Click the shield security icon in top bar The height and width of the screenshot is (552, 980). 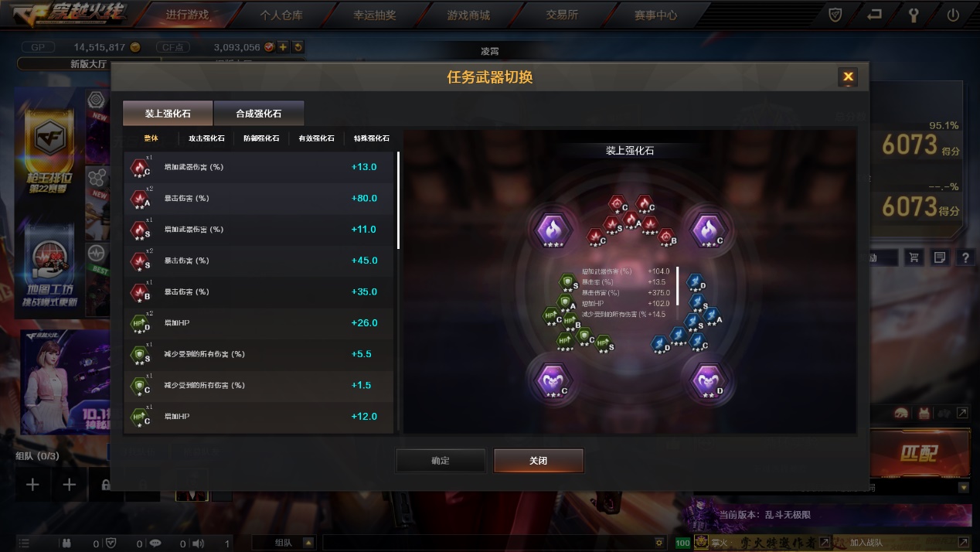pos(835,15)
